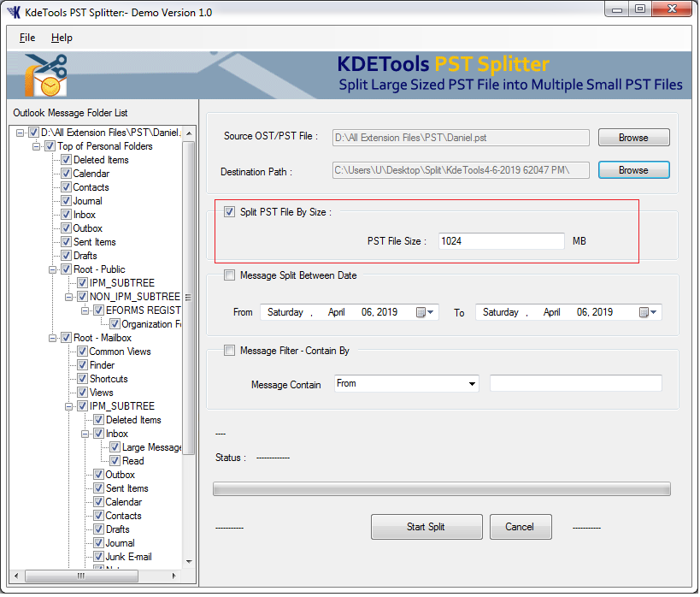Click the split progress bar
The image size is (700, 597).
coord(441,489)
